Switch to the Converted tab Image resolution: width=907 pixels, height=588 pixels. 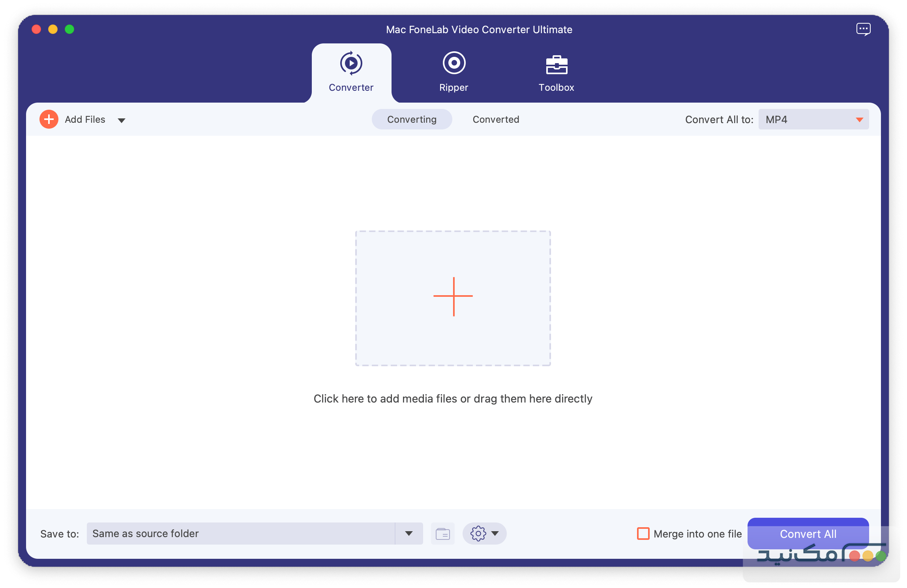point(496,119)
